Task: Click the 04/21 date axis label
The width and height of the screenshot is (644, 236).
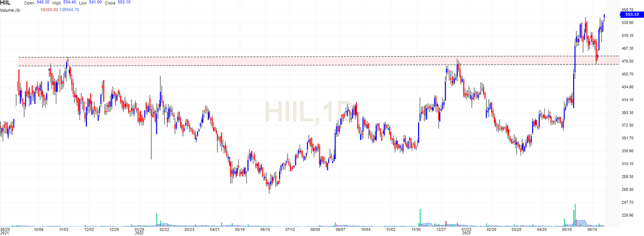Action: [x=215, y=229]
